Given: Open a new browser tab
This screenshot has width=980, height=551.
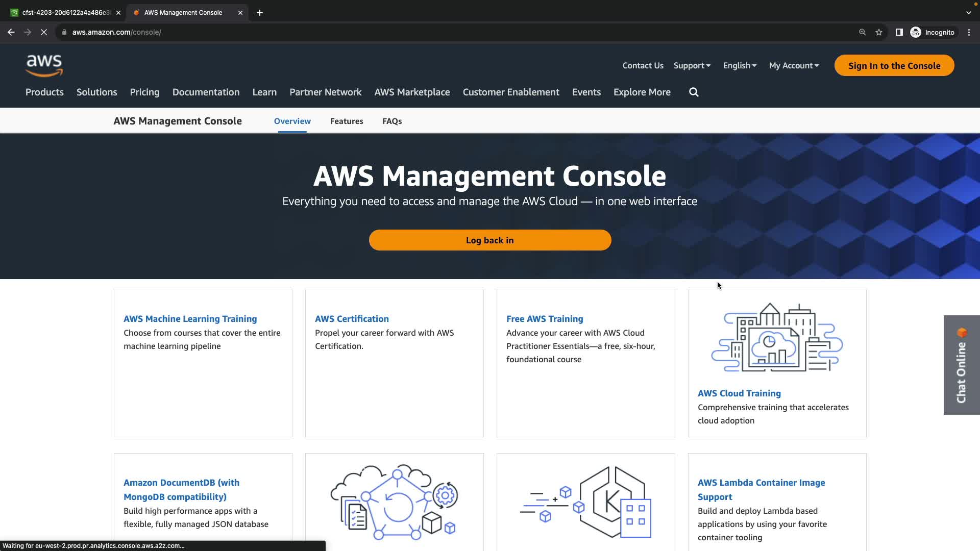Looking at the screenshot, I should click(260, 13).
